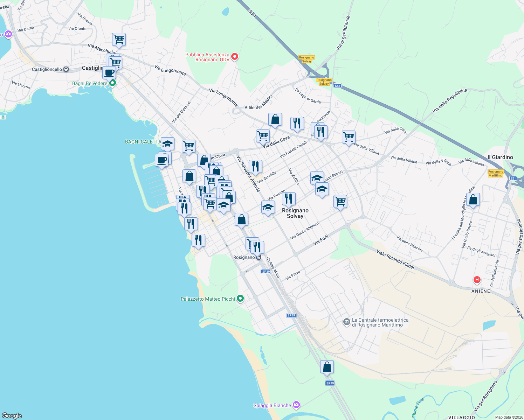This screenshot has height=420, width=524.
Task: Select the shopping cart marker near Via Macchiaioli
Action: pyautogui.click(x=119, y=40)
